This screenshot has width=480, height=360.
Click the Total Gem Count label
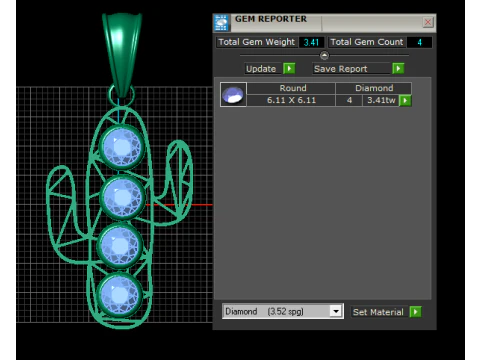click(x=367, y=42)
